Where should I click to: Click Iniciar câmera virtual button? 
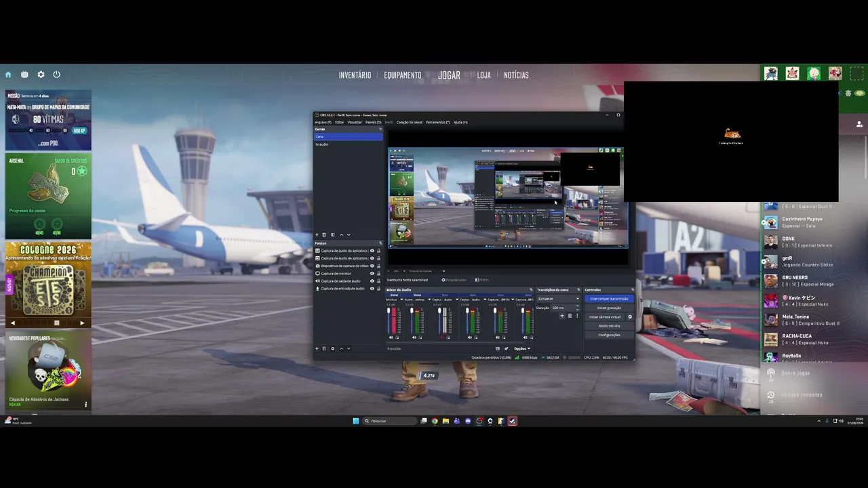pos(605,317)
